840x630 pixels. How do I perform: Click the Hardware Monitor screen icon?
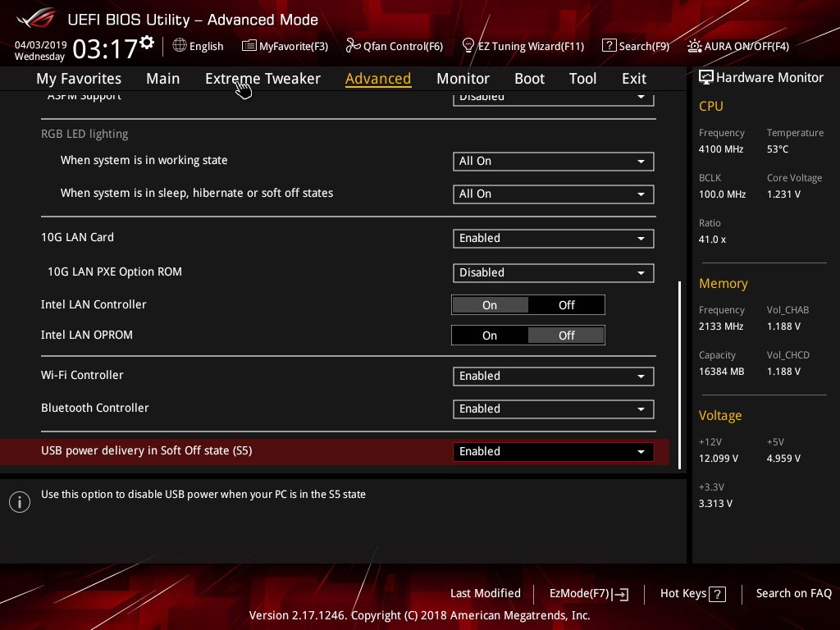705,77
